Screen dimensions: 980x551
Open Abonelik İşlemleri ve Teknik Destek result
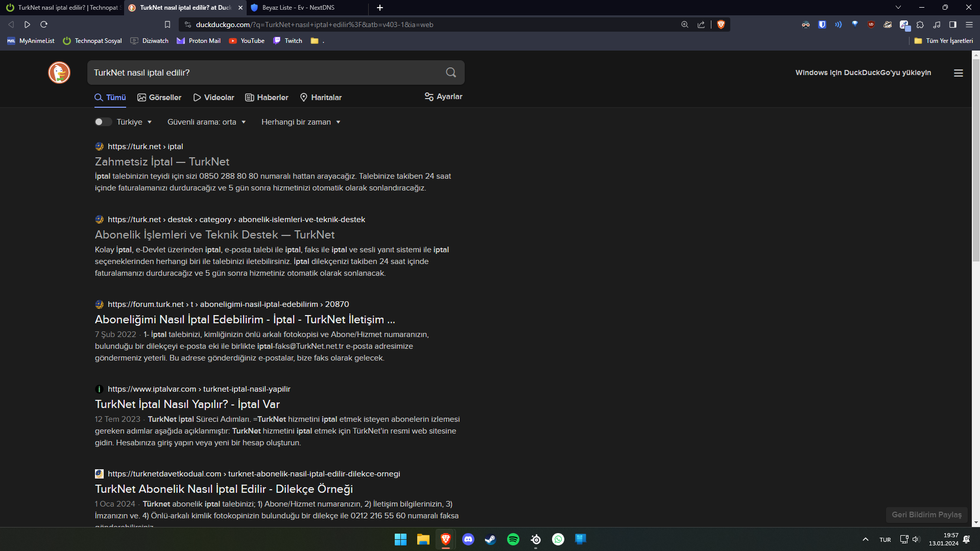(214, 234)
